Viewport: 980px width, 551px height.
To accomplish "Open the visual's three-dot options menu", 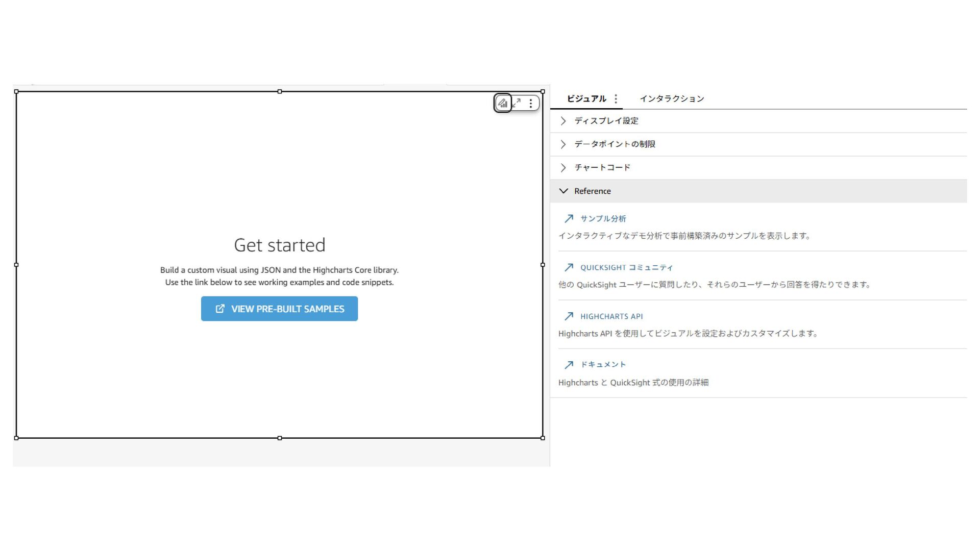I will (531, 103).
